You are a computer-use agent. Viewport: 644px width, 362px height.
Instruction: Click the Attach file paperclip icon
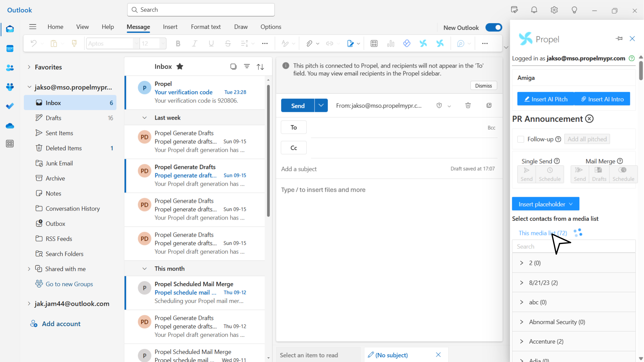pyautogui.click(x=309, y=44)
